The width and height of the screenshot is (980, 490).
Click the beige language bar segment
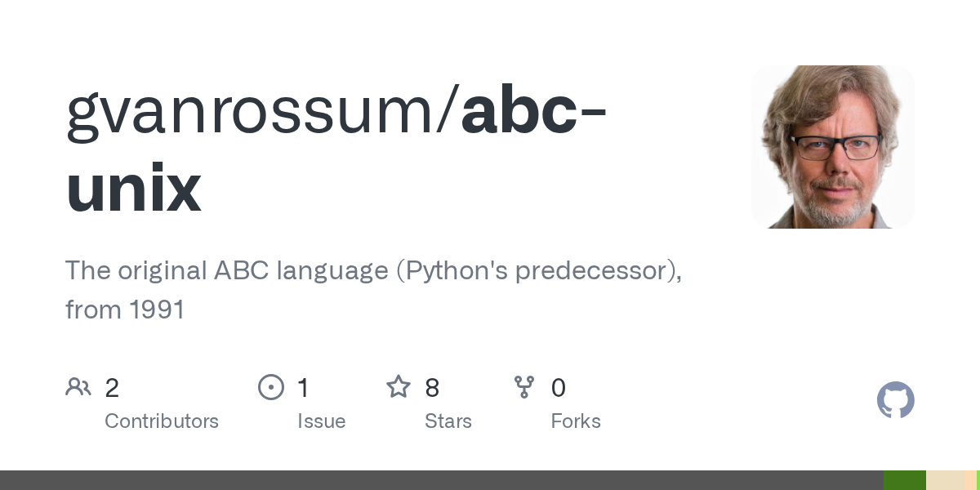[945, 480]
